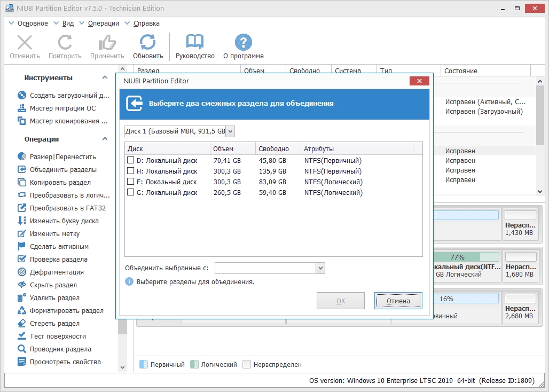The width and height of the screenshot is (549, 392).
Task: Check the G: Локальный диск checkbox
Action: coord(131,192)
